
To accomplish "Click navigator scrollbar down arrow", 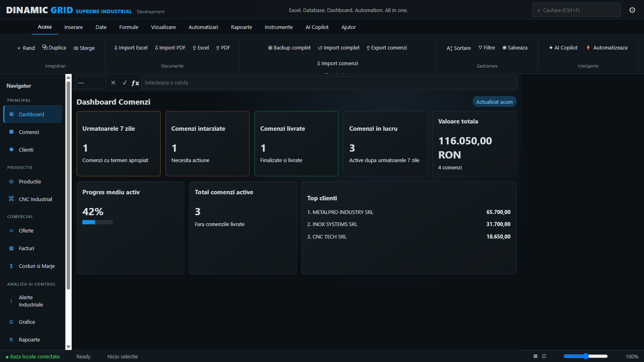I will click(68, 347).
